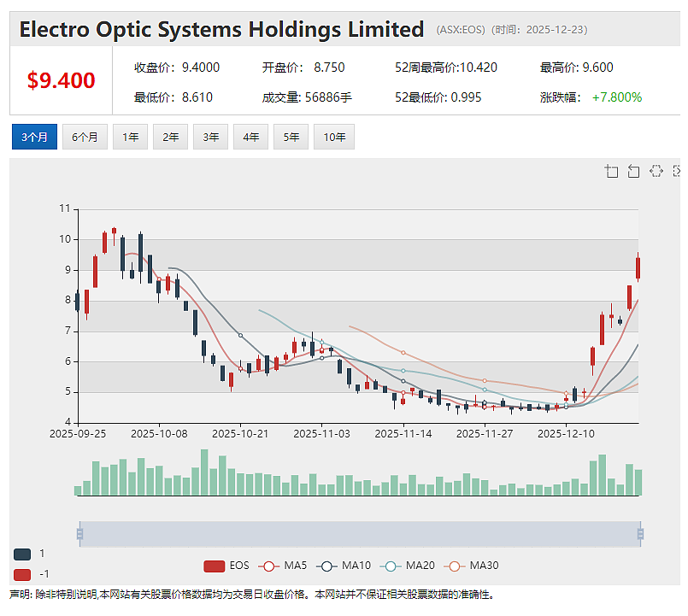
Task: Click the y-axis label 11
Action: (65, 208)
